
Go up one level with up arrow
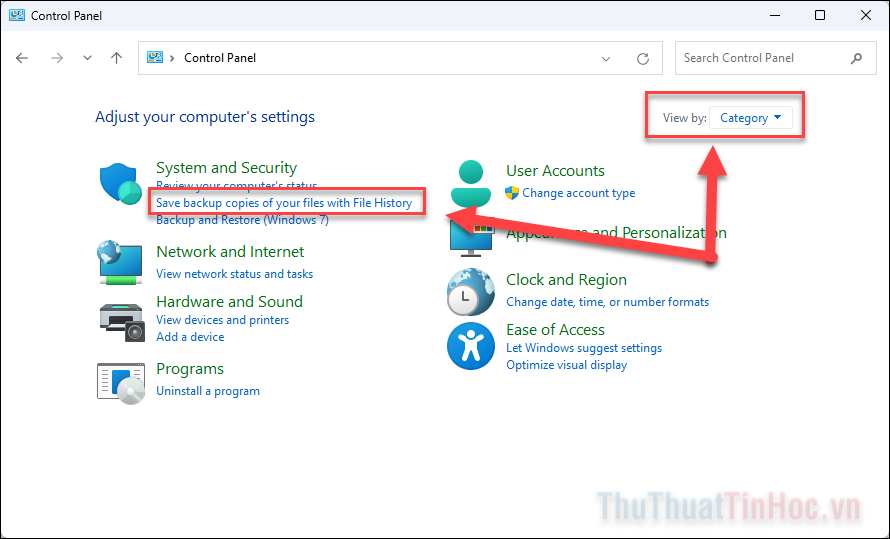click(x=116, y=58)
